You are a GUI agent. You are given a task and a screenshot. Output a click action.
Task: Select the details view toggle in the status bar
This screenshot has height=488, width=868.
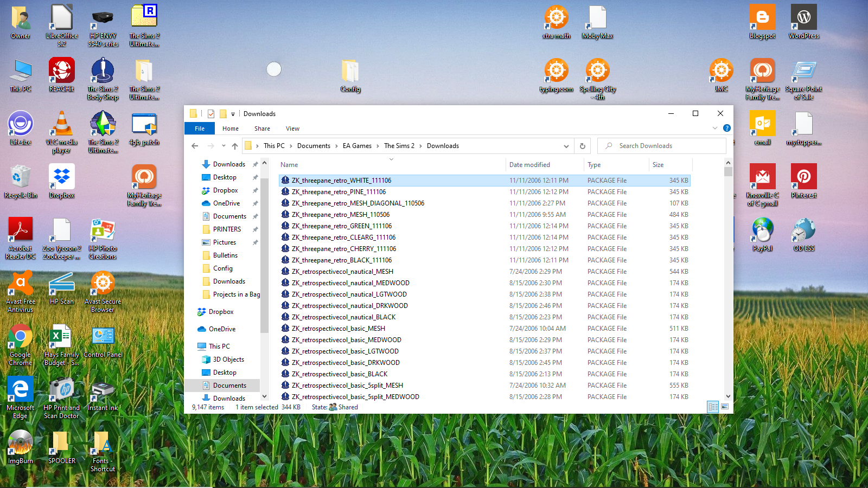point(713,407)
